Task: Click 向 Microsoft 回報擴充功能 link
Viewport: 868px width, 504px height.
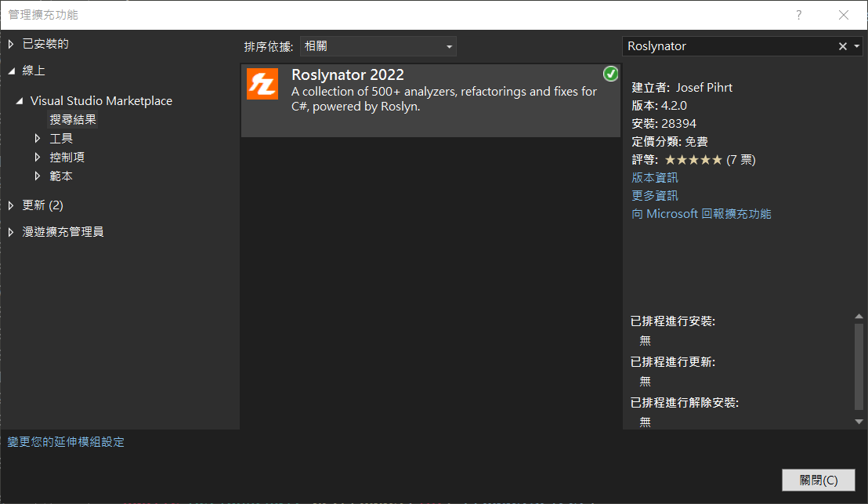Action: (x=701, y=214)
